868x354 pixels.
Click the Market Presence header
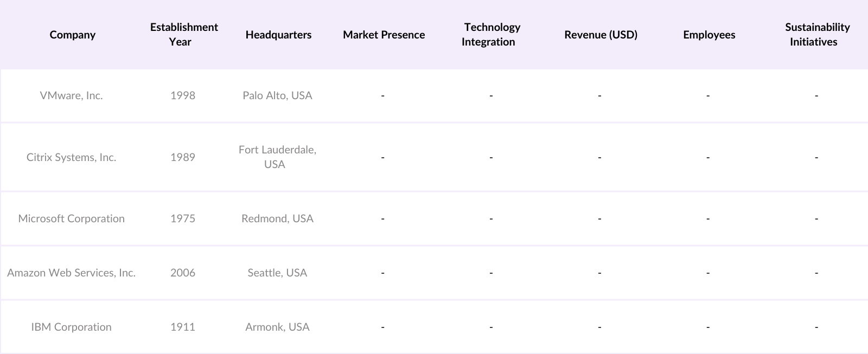point(384,35)
